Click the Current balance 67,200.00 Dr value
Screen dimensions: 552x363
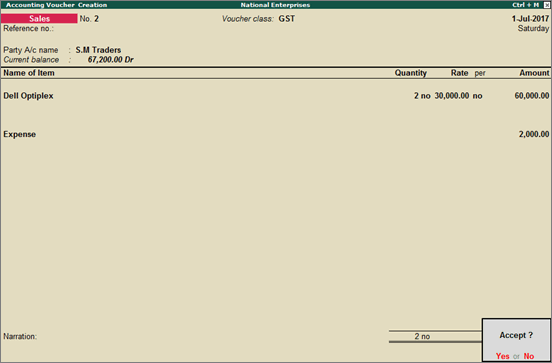(x=111, y=60)
